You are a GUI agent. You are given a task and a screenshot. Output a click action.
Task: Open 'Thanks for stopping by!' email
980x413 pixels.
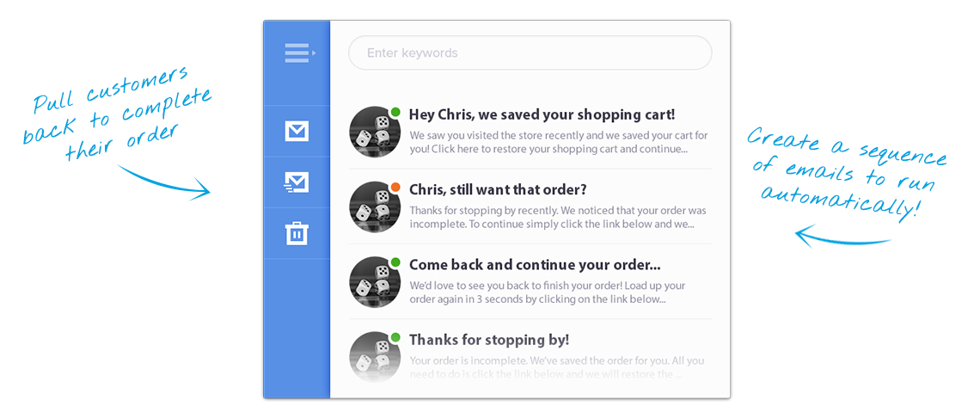point(489,340)
